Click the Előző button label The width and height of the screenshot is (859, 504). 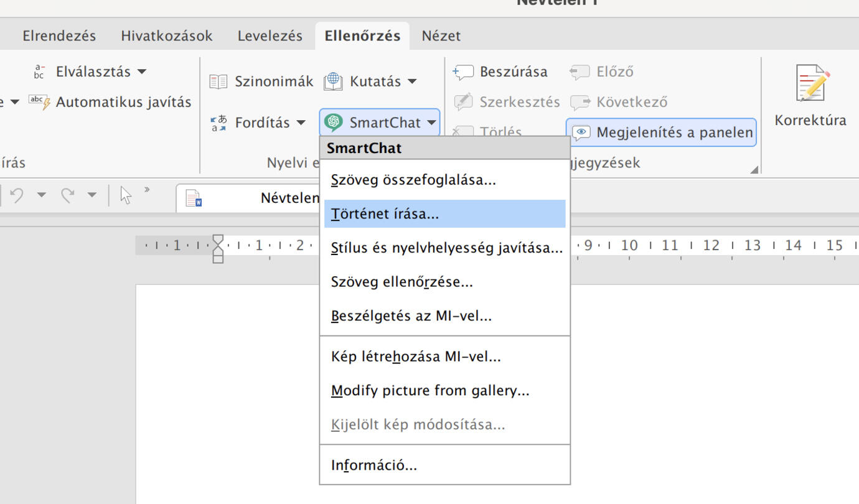coord(615,72)
